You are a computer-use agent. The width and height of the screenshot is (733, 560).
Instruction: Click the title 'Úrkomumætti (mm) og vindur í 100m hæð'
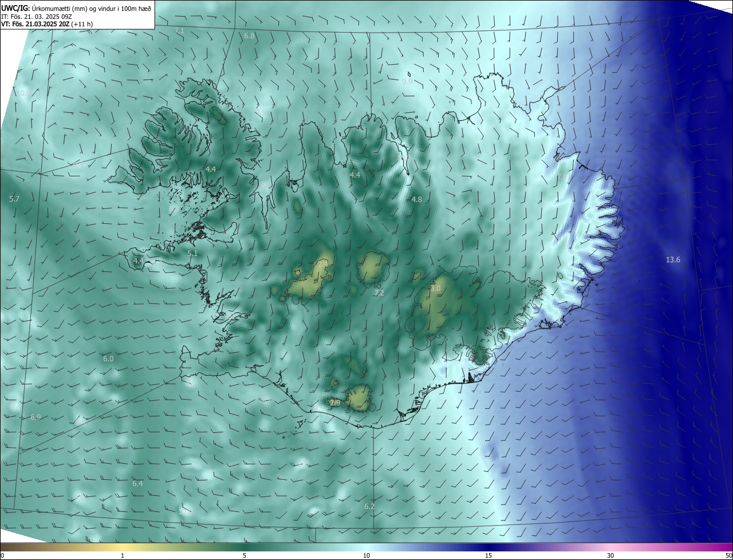pyautogui.click(x=91, y=9)
